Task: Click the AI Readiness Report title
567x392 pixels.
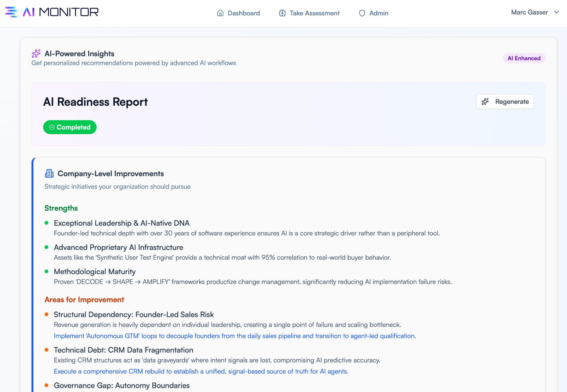Action: tap(95, 102)
